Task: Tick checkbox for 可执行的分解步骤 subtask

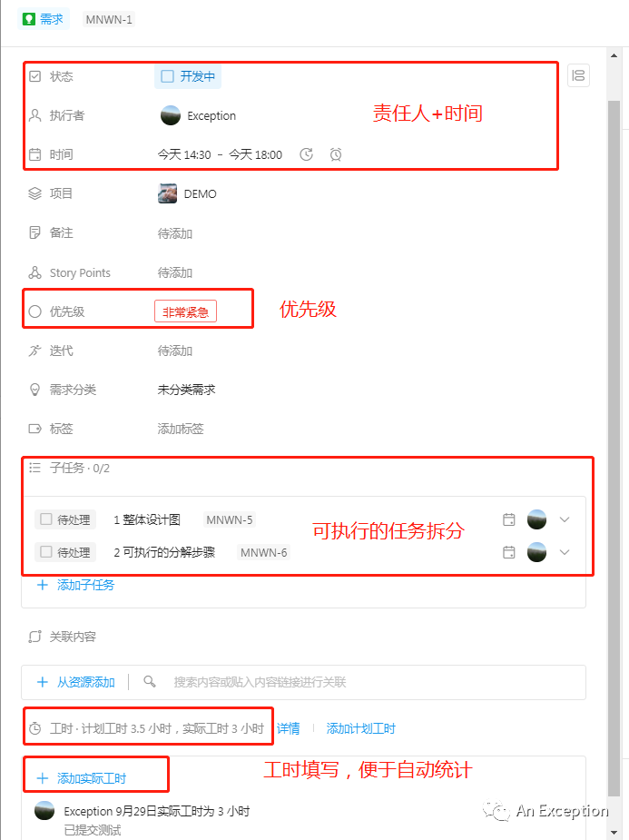Action: (46, 552)
